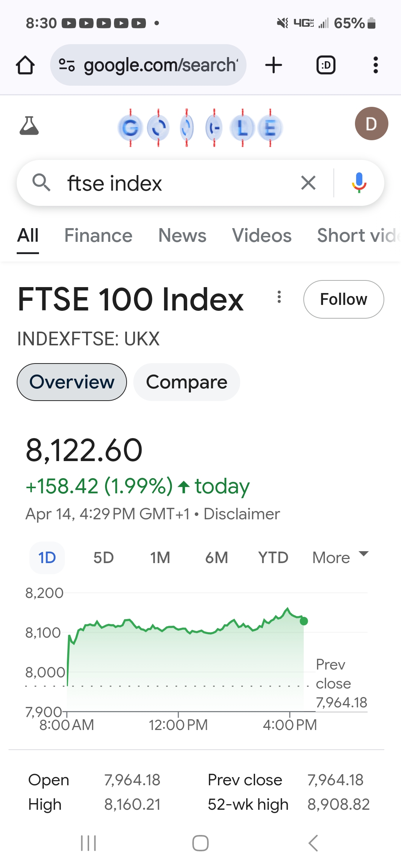The image size is (401, 868).
Task: Tap the green chart endpoint marker
Action: pos(304,621)
